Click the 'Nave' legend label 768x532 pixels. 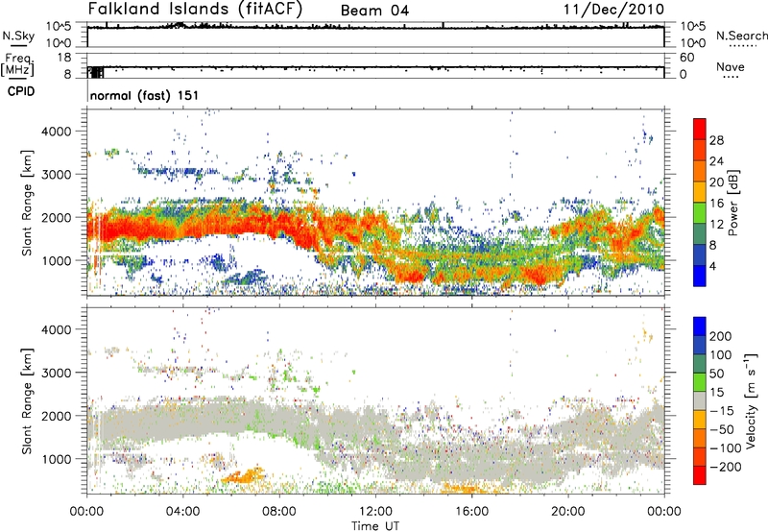pos(730,66)
